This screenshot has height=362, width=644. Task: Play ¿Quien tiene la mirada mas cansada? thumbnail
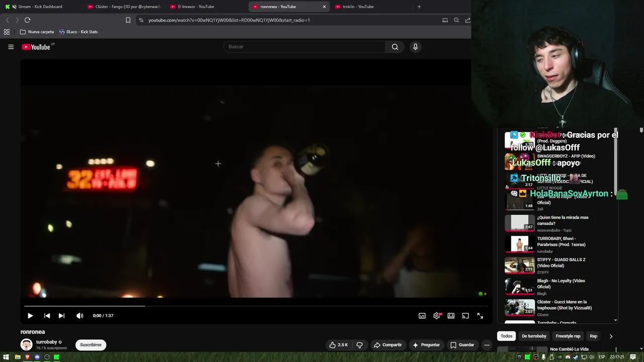point(520,223)
